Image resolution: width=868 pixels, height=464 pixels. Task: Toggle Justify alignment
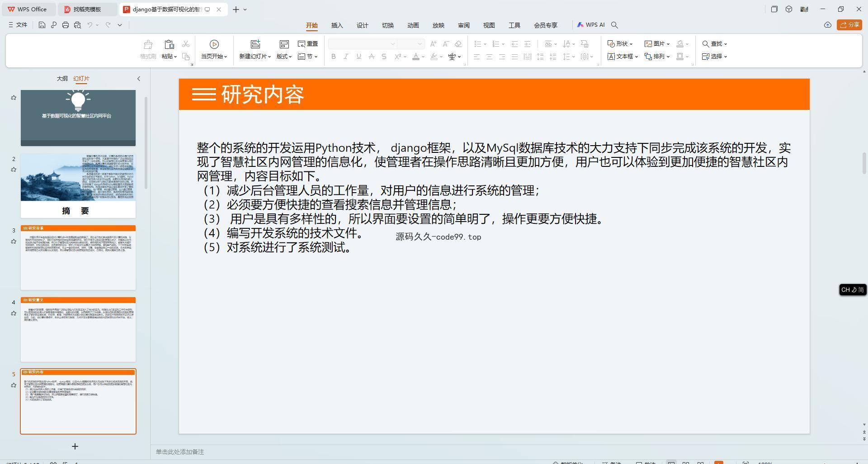(x=514, y=57)
